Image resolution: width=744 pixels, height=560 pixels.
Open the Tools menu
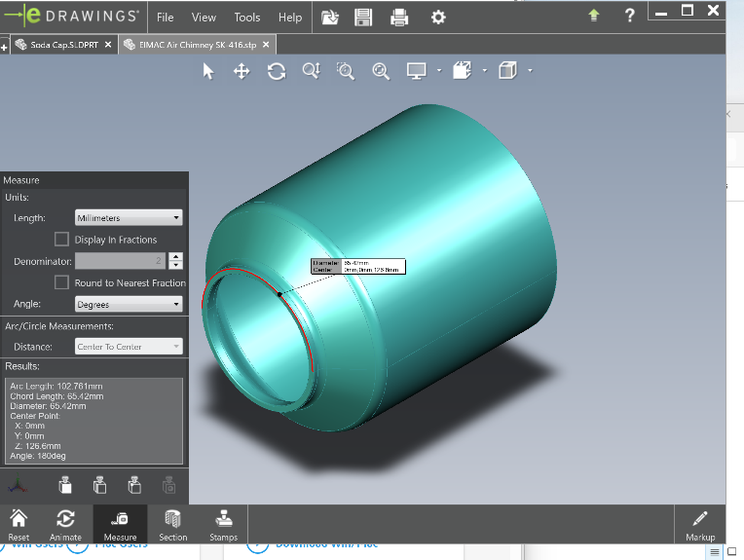(x=247, y=18)
